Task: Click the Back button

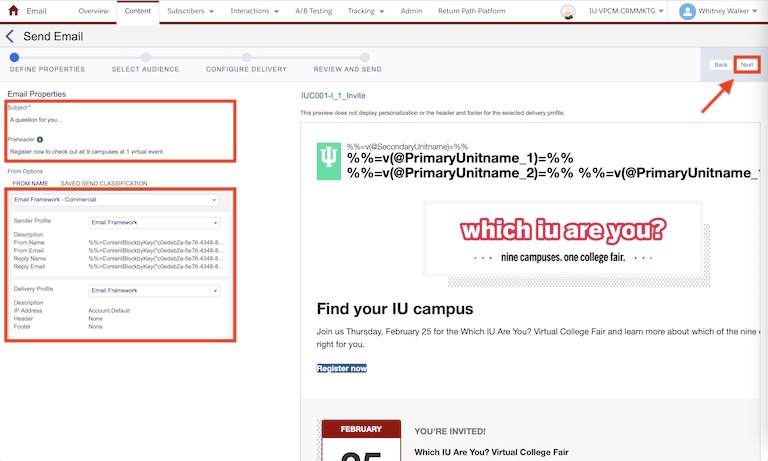Action: coord(720,65)
